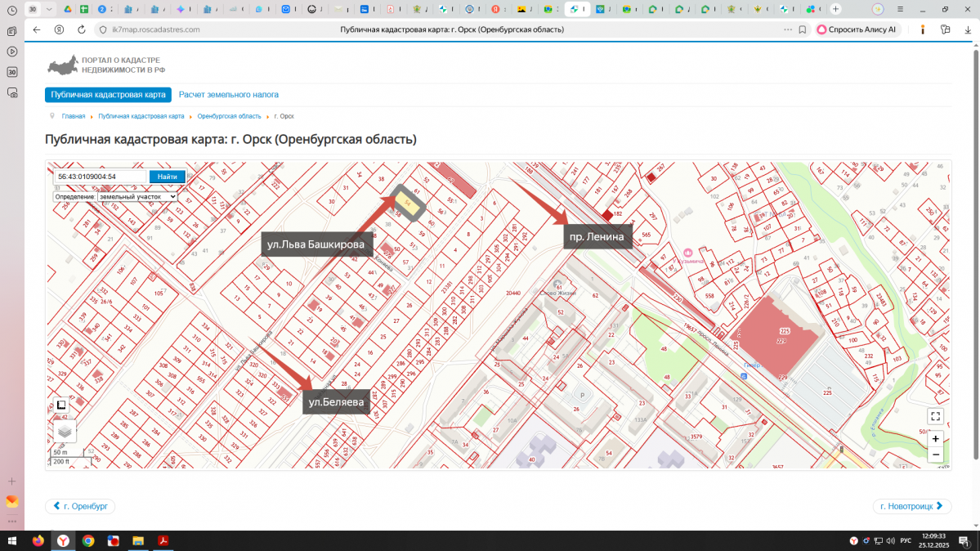
Task: Open the map layers switcher
Action: (x=65, y=430)
